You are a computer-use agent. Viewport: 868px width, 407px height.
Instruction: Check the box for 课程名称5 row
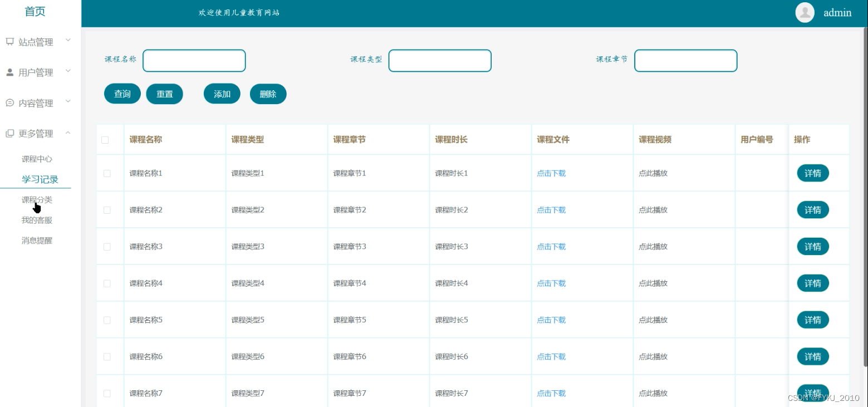click(x=107, y=320)
